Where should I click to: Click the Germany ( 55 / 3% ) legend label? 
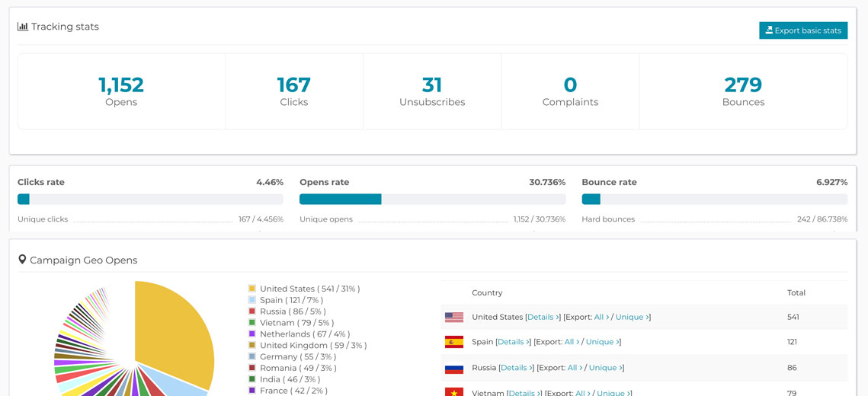(x=298, y=356)
